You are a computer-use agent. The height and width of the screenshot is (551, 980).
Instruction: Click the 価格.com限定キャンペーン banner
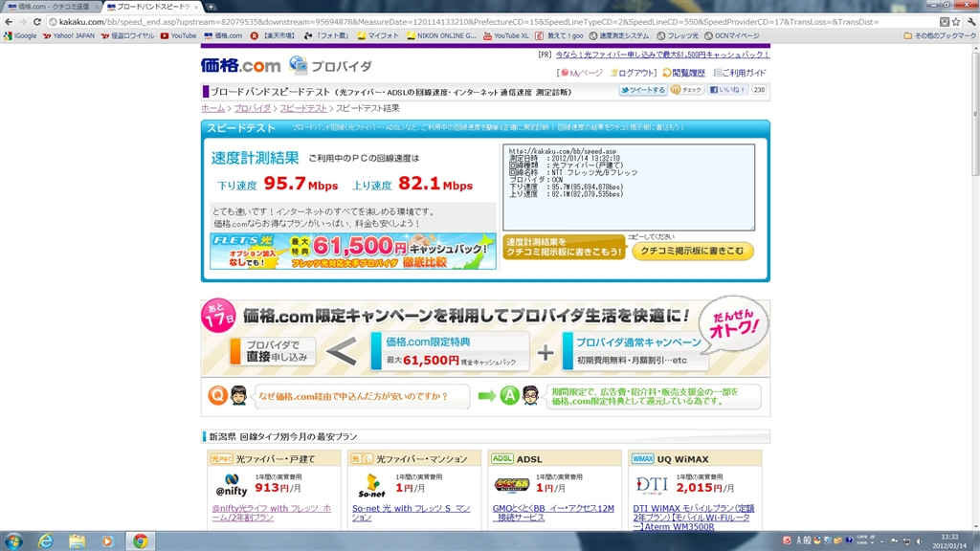[485, 338]
